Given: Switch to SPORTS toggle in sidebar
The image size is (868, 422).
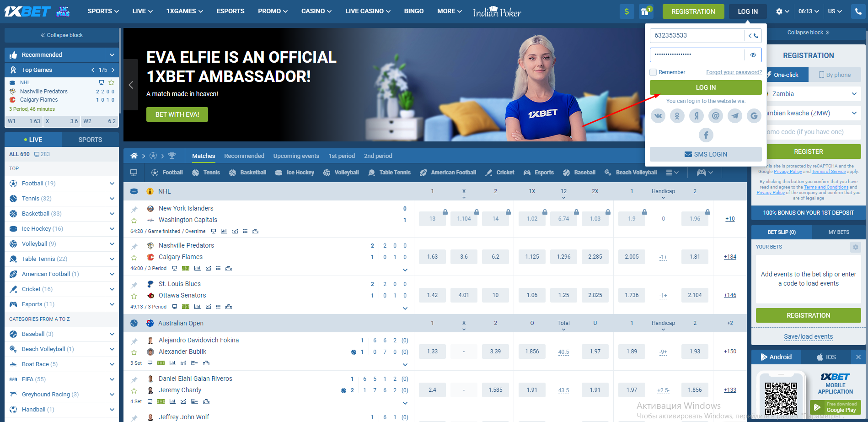Looking at the screenshot, I should 90,140.
